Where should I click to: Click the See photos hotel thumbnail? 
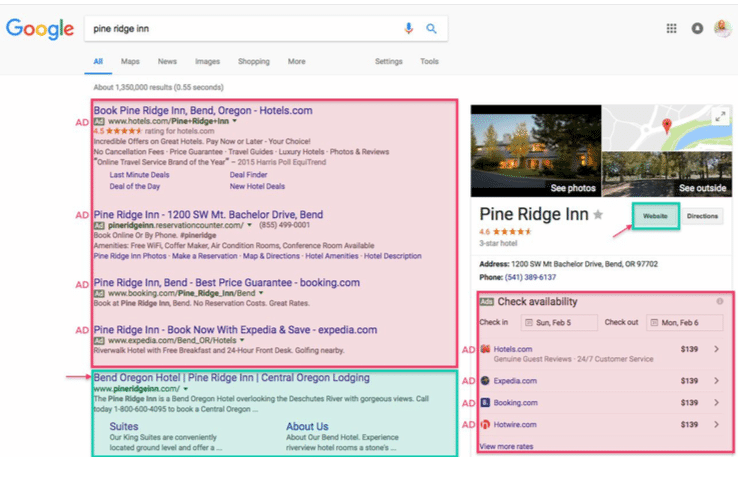(536, 151)
